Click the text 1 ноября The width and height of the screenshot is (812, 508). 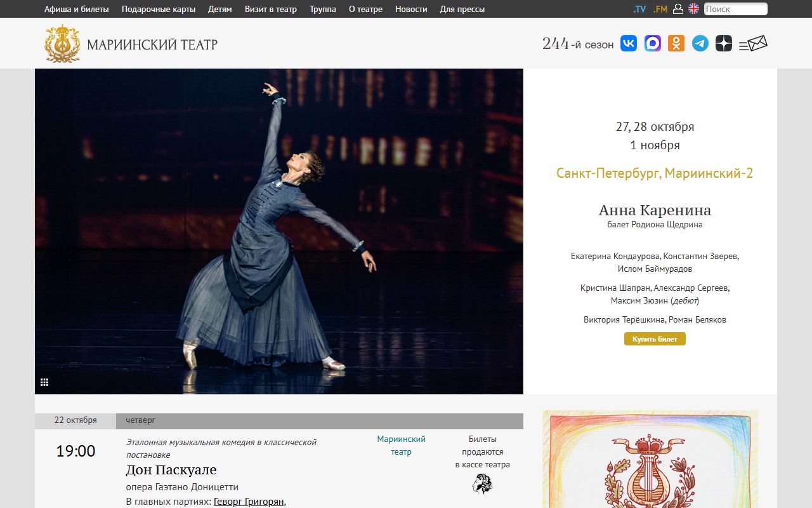tap(655, 145)
